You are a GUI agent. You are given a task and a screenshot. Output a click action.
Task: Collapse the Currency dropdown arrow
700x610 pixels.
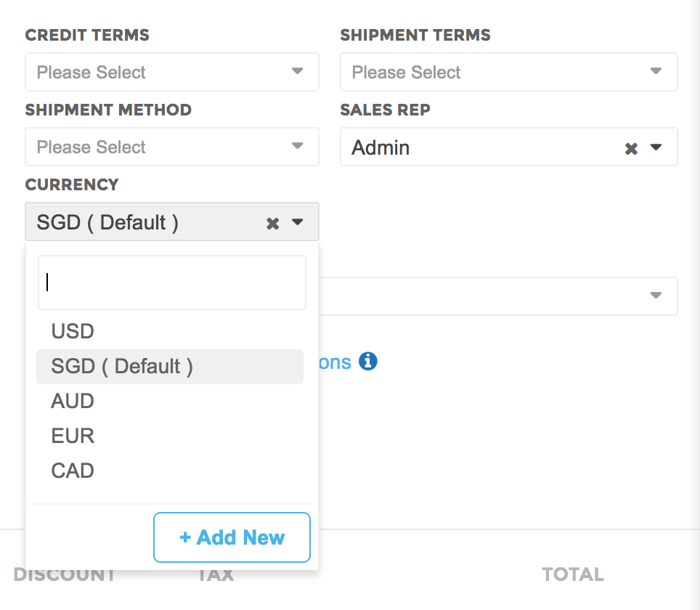coord(297,222)
